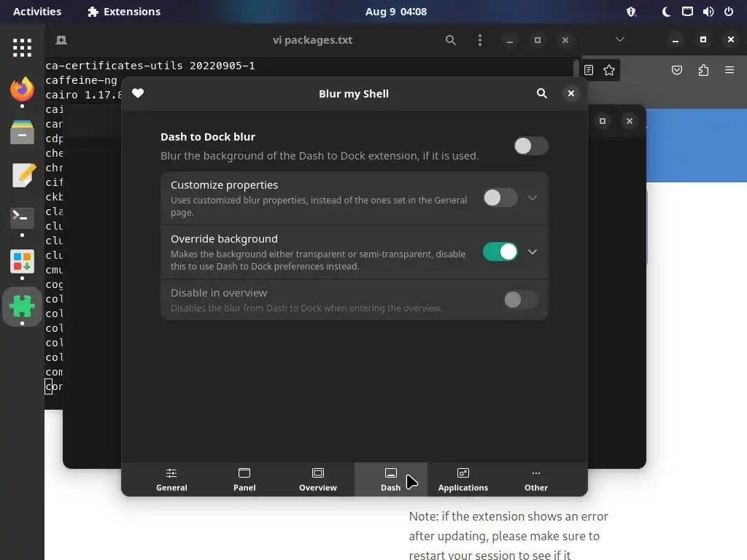
Task: Click the search icon in the terminal header
Action: point(450,40)
